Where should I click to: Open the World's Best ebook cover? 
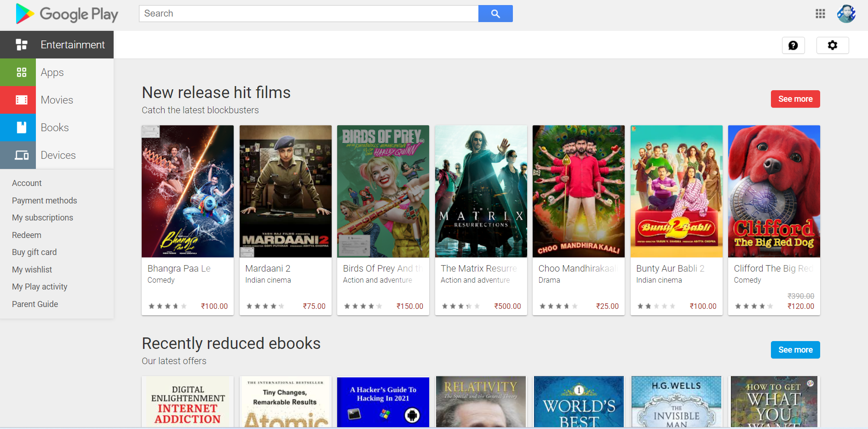click(579, 402)
